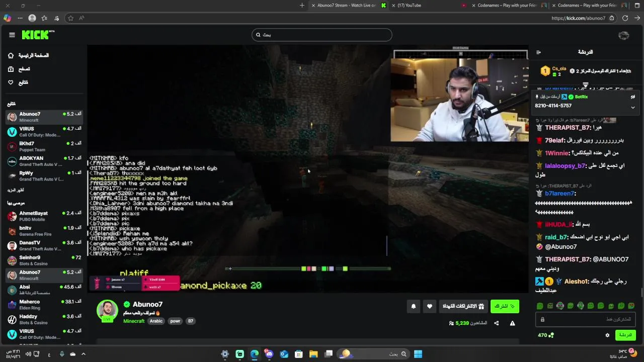
Task: Open Windows Start button
Action: tap(418, 354)
